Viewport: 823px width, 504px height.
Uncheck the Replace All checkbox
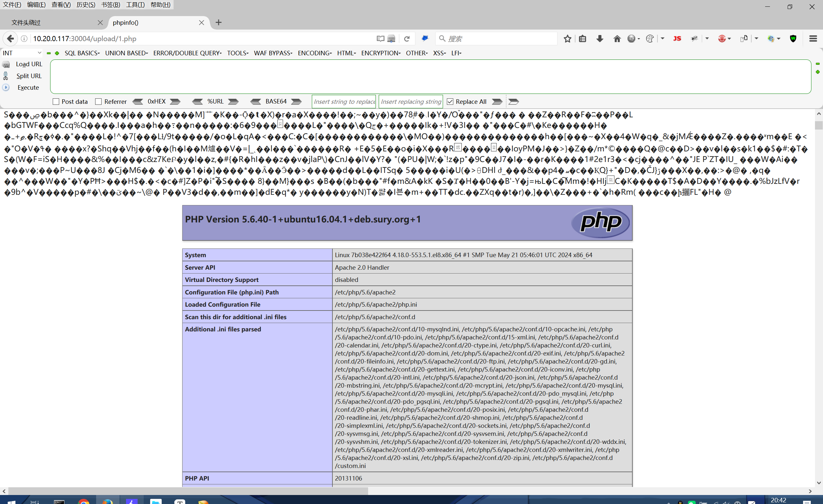(x=450, y=102)
